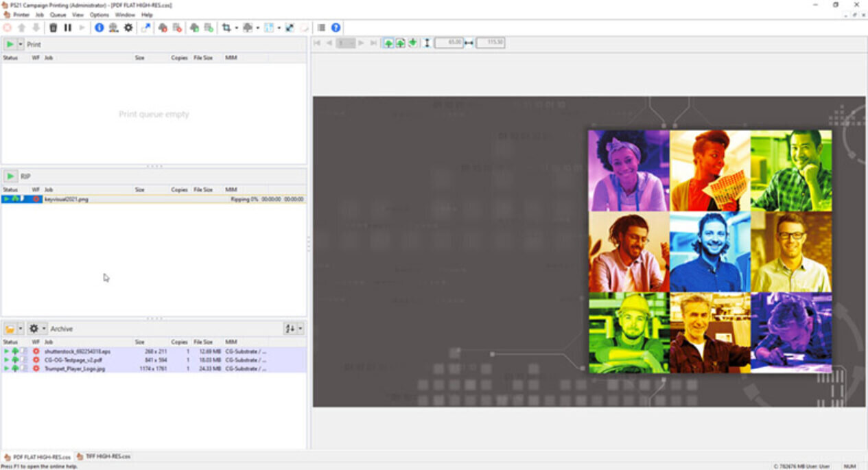This screenshot has width=868, height=470.
Task: Switch to the TIFF HIGH-RES.cos tab
Action: tap(104, 456)
